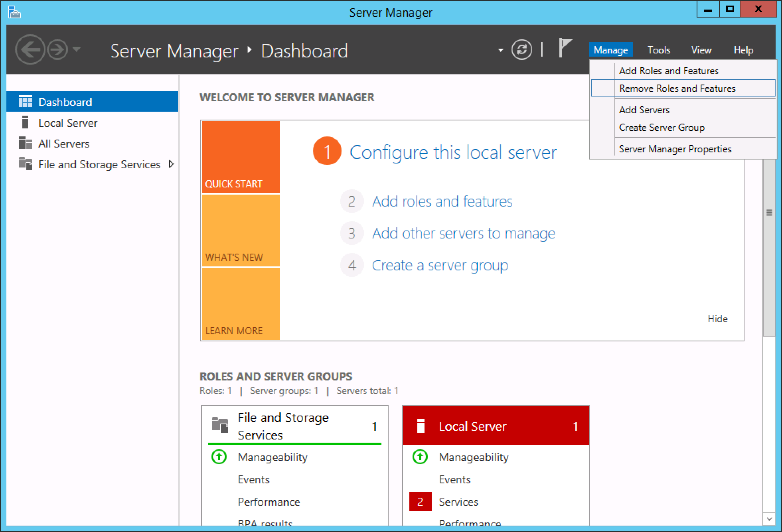Click the red Services alert count badge
The image size is (782, 532).
(420, 502)
